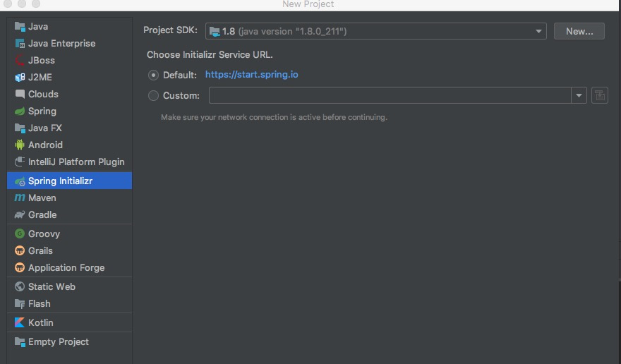Choose Gradle project type
Viewport: 621px width, 364px height.
[x=69, y=214]
